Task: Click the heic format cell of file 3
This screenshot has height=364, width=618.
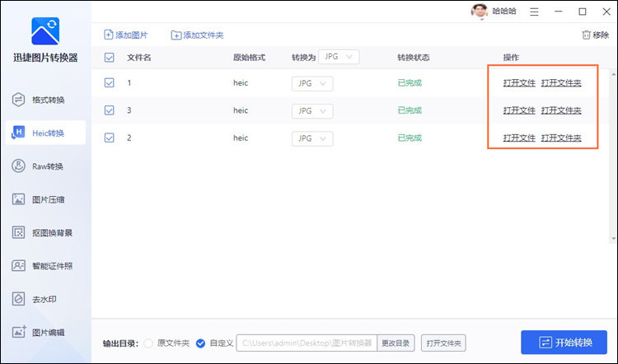Action: click(x=241, y=110)
